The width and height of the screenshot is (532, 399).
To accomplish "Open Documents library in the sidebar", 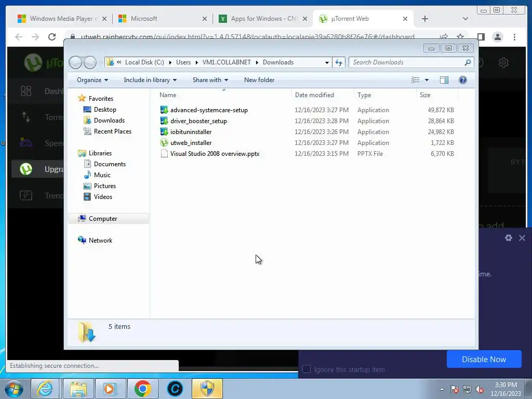I will click(x=110, y=164).
